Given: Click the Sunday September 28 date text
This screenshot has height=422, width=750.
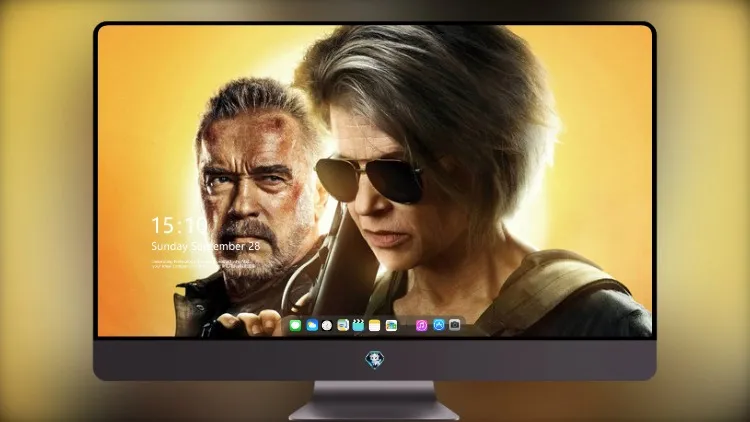Looking at the screenshot, I should click(206, 246).
